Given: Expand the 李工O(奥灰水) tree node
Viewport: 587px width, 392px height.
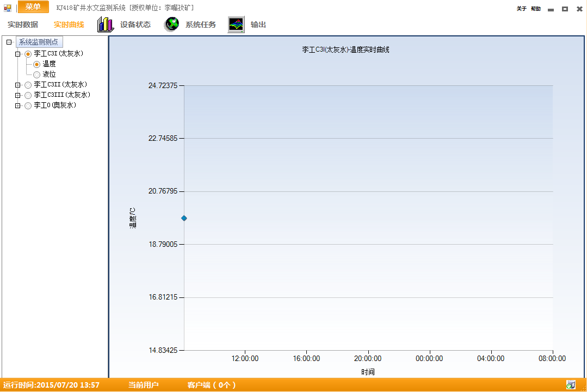Looking at the screenshot, I should pos(18,105).
